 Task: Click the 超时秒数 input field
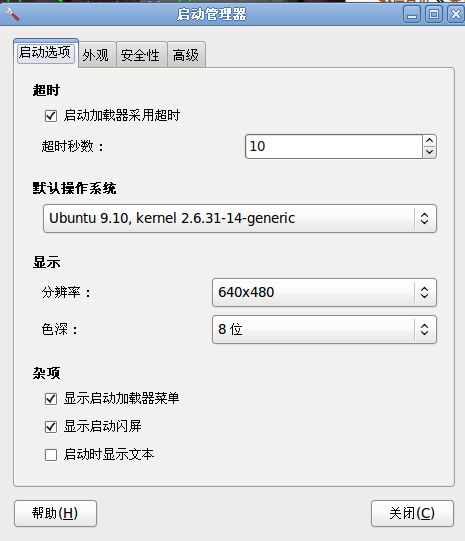pyautogui.click(x=334, y=147)
